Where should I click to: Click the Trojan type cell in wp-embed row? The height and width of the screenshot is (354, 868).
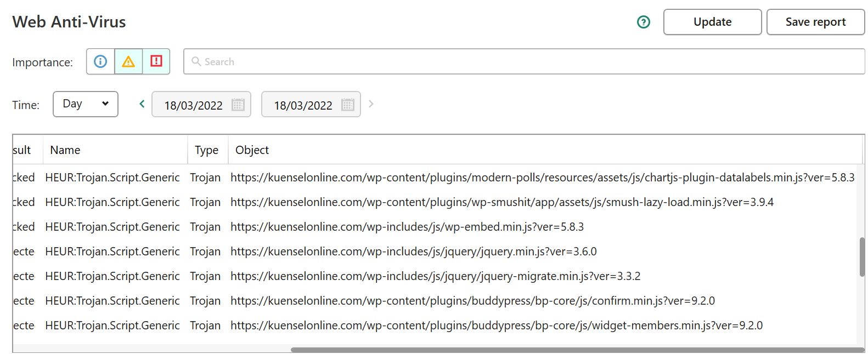click(x=205, y=227)
